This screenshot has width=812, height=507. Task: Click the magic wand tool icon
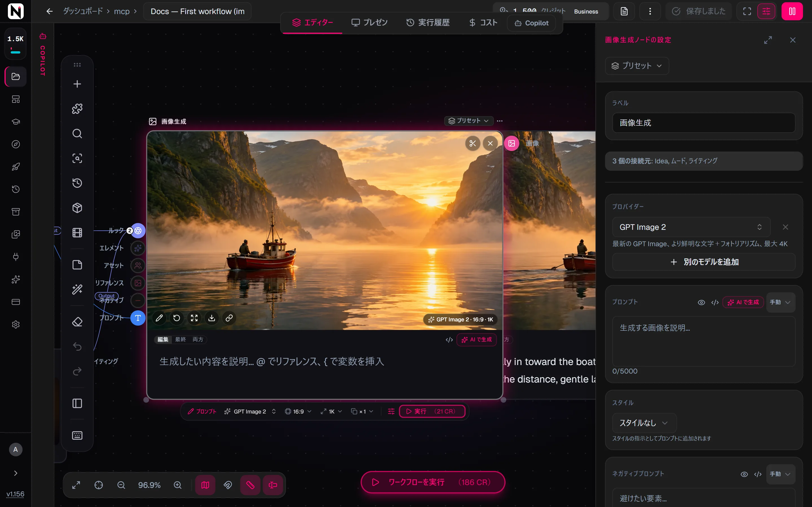coord(77,289)
